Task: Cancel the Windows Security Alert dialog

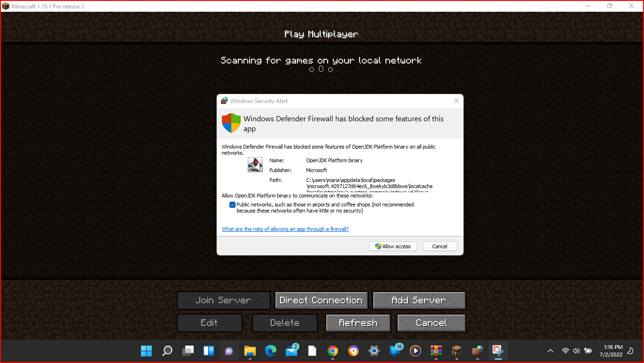Action: [x=440, y=246]
